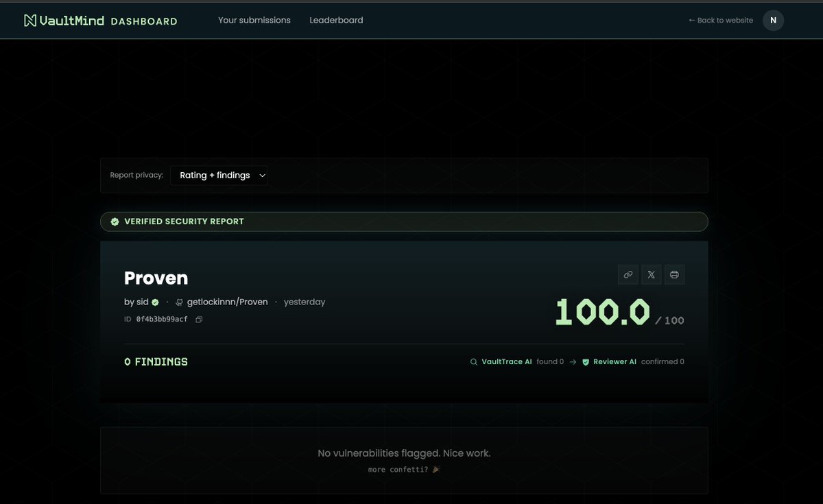This screenshot has width=823, height=504.
Task: Click the author name sid
Action: point(143,302)
